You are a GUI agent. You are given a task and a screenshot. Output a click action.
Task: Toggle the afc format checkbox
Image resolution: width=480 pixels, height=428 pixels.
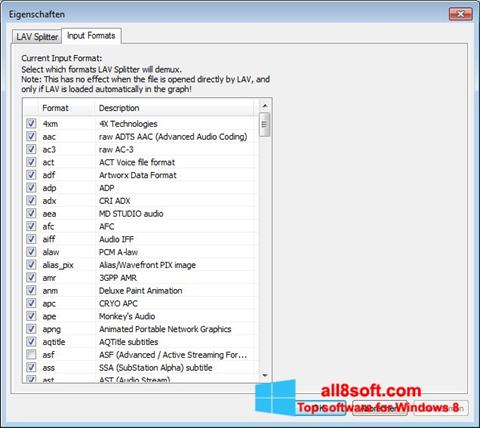pyautogui.click(x=31, y=226)
